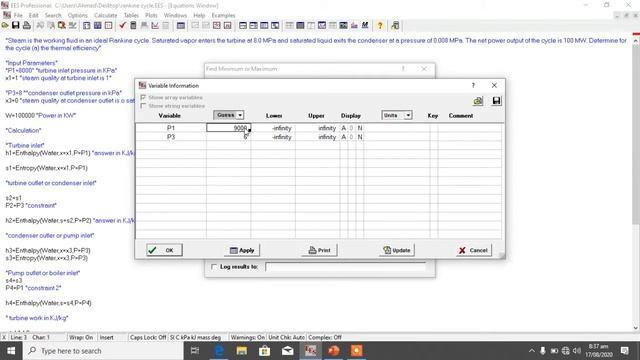The width and height of the screenshot is (640, 360).
Task: Click OK in Variable Information dialog
Action: coord(164,250)
